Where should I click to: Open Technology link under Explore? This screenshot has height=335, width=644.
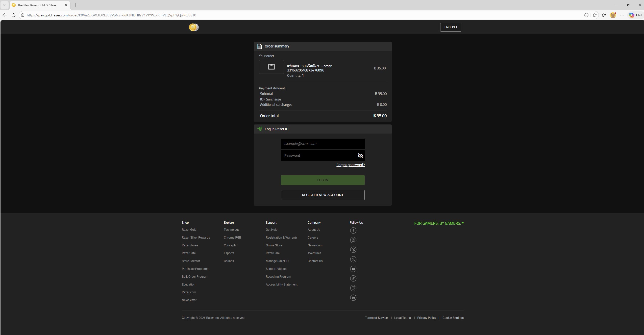click(231, 230)
